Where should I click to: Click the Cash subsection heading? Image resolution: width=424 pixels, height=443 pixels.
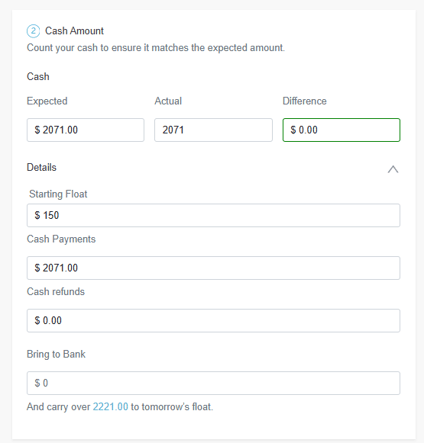38,77
